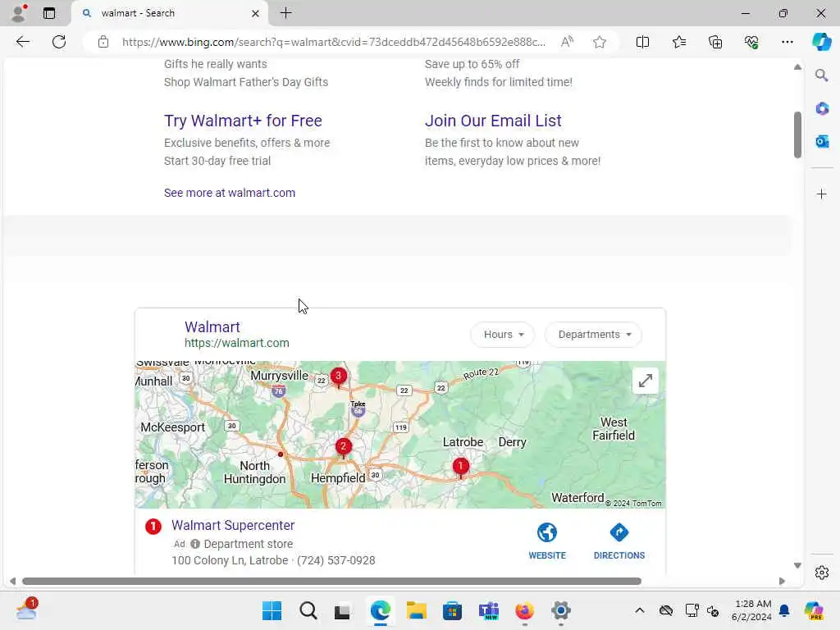Image resolution: width=840 pixels, height=630 pixels.
Task: Open Outlook in the sidebar
Action: tap(822, 141)
